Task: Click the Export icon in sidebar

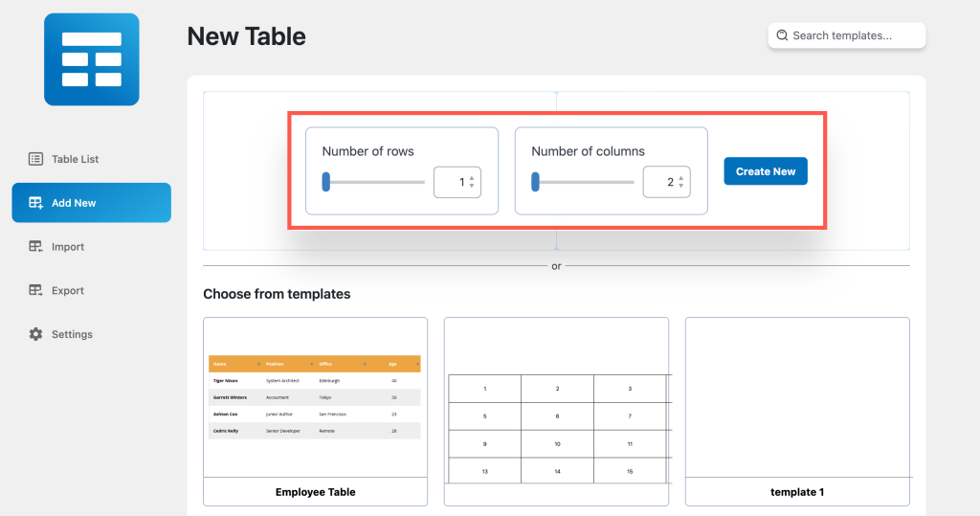Action: point(35,291)
